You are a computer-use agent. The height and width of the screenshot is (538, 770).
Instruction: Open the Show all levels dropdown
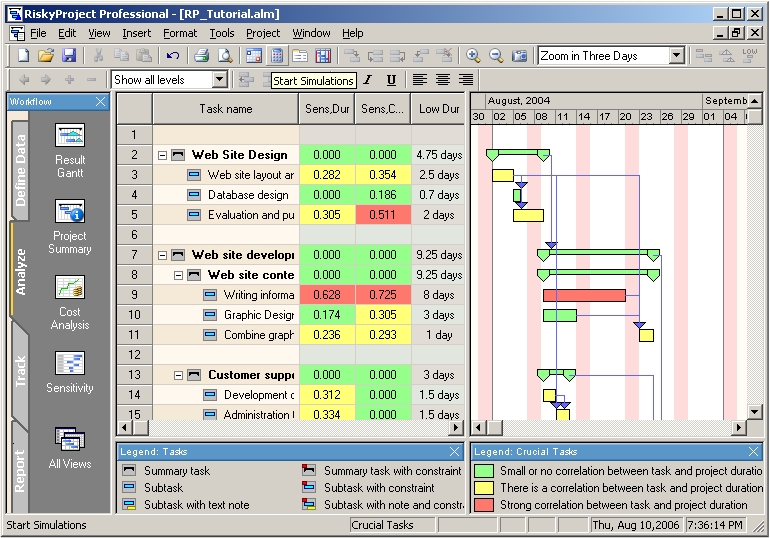(x=220, y=80)
